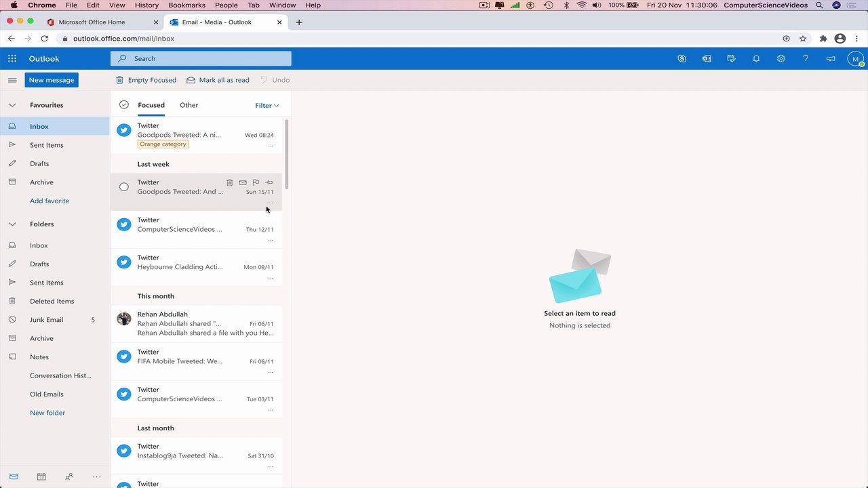Open Sent Items in Favourites
Screen dimensions: 868x488
[55, 145]
